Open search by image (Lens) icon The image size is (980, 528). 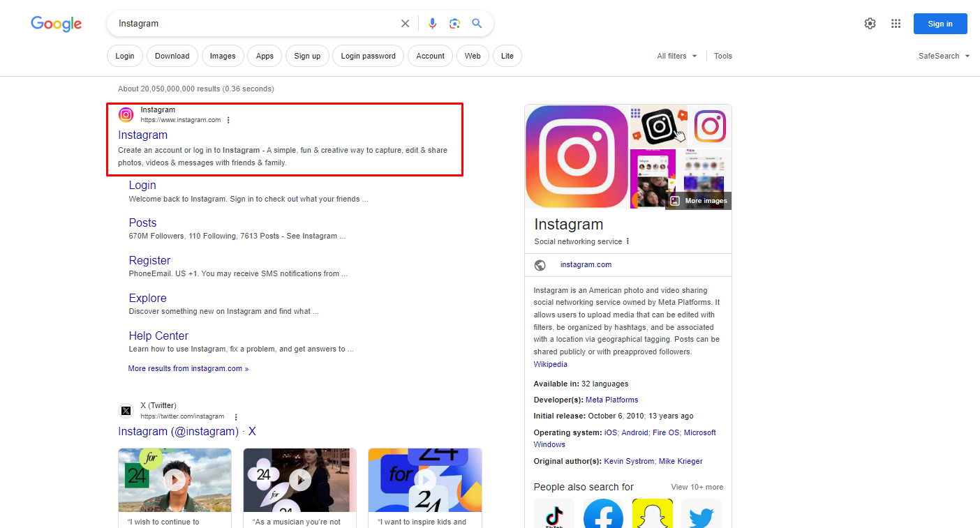click(x=454, y=24)
